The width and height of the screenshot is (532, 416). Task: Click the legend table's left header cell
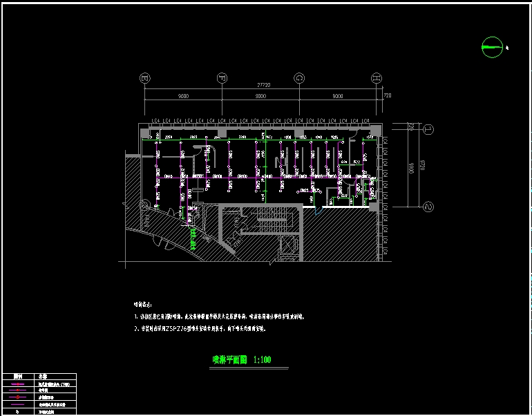pyautogui.click(x=17, y=377)
